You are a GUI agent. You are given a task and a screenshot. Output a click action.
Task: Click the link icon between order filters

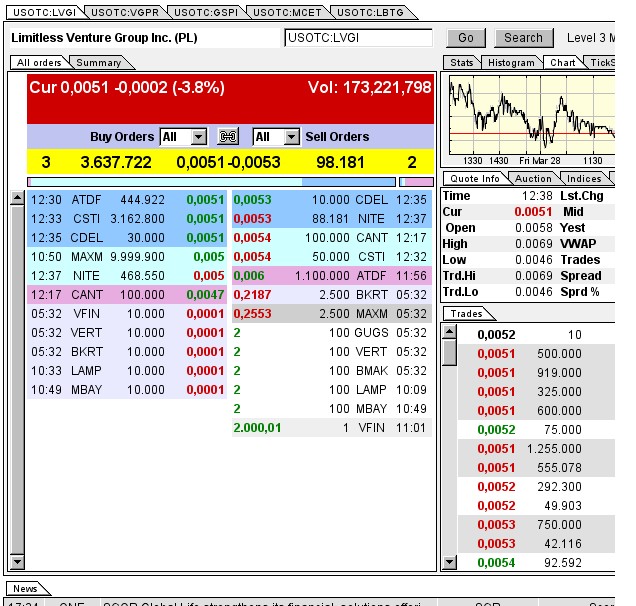[x=228, y=137]
